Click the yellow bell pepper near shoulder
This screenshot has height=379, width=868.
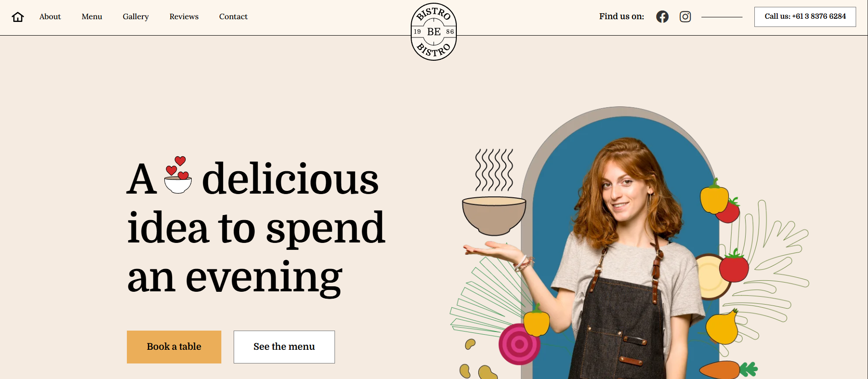[x=714, y=197]
